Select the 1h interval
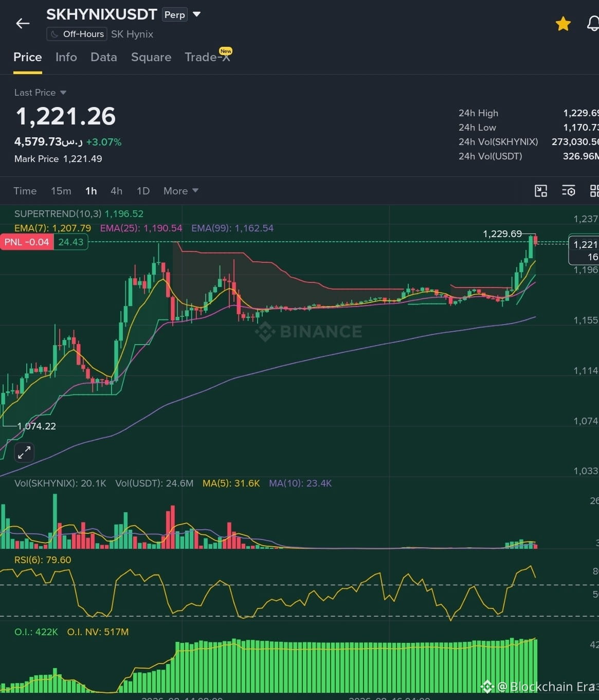 click(x=91, y=191)
